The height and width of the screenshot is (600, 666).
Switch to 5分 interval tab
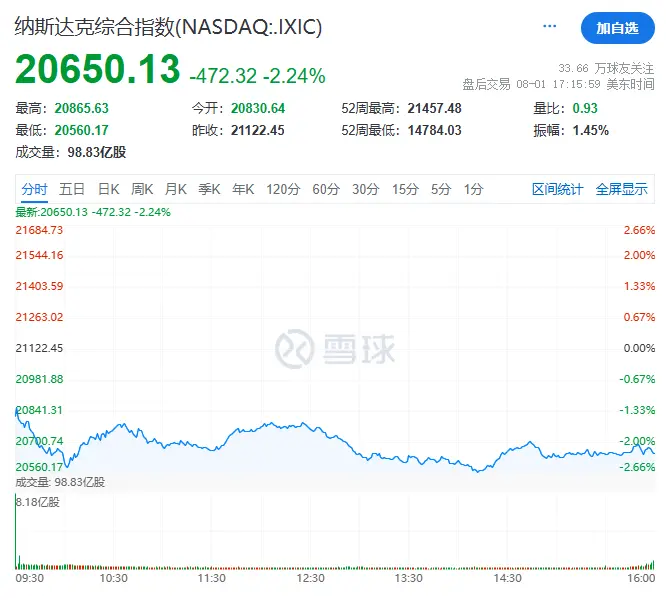click(x=440, y=189)
